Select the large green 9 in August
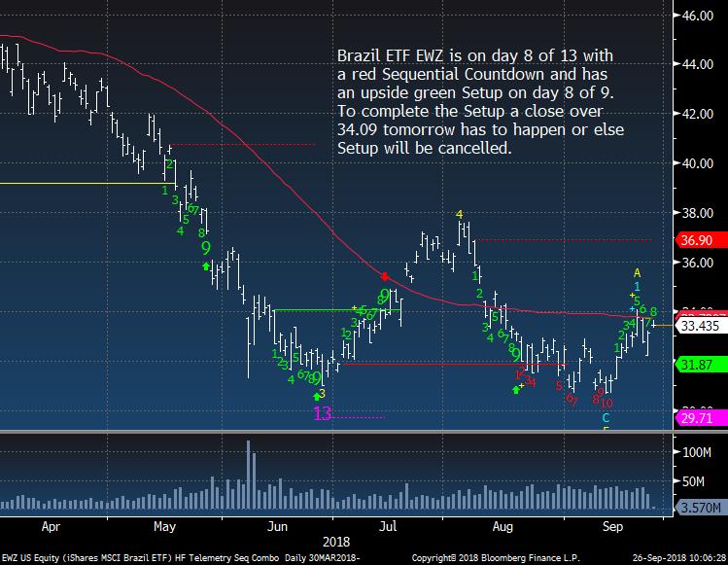 pos(516,356)
